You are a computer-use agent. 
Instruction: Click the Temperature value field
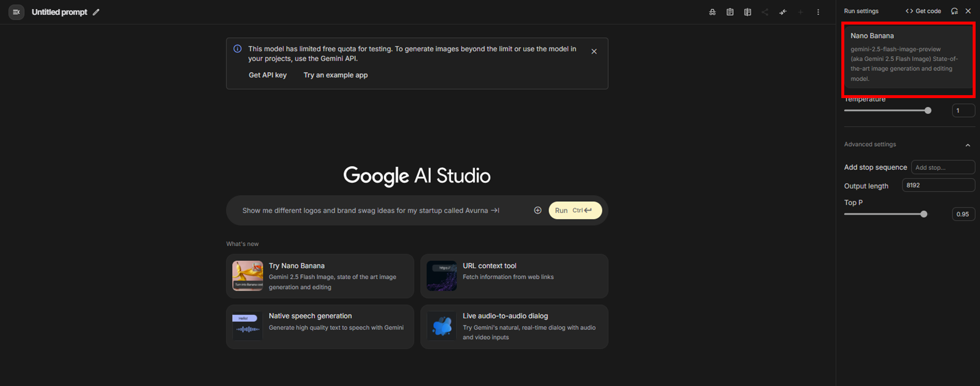point(963,110)
